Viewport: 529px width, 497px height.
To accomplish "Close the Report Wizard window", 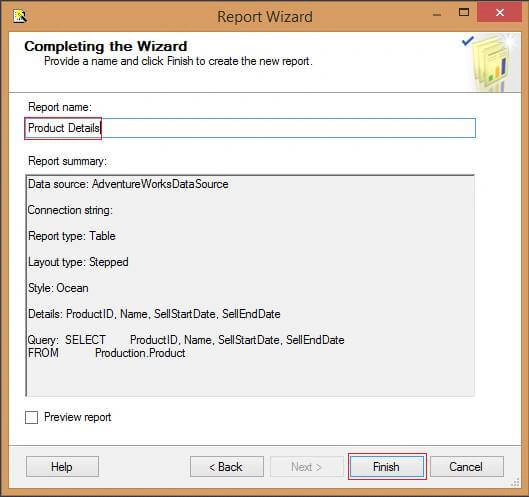I will [500, 12].
